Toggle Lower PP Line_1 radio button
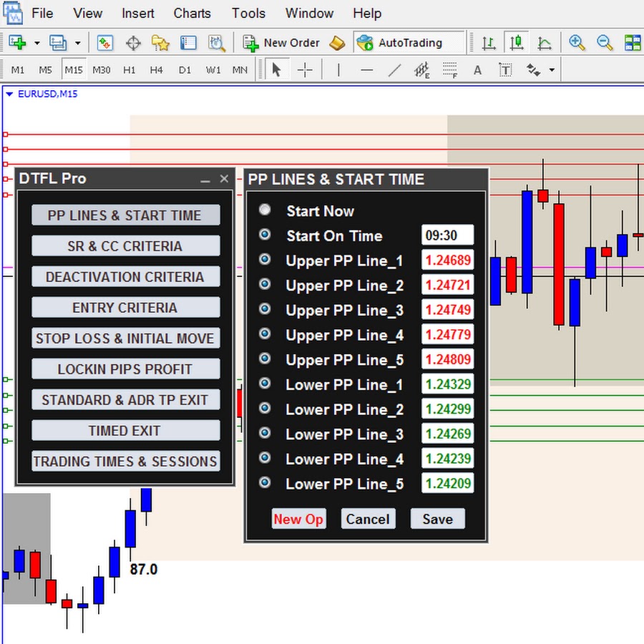The width and height of the screenshot is (644, 644). tap(265, 384)
